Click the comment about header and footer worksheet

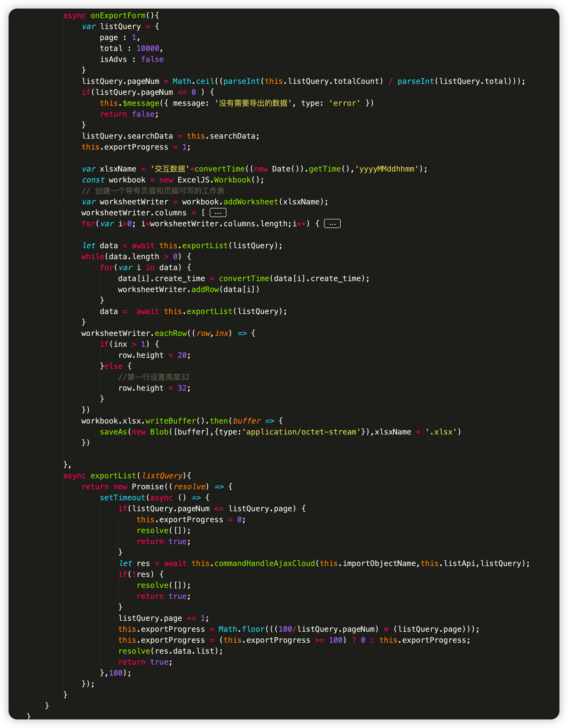[x=153, y=191]
